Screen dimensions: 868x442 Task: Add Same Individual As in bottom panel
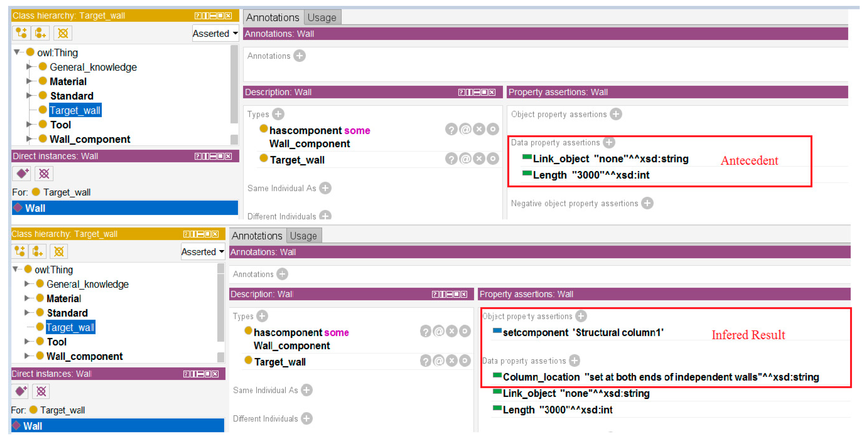[306, 390]
